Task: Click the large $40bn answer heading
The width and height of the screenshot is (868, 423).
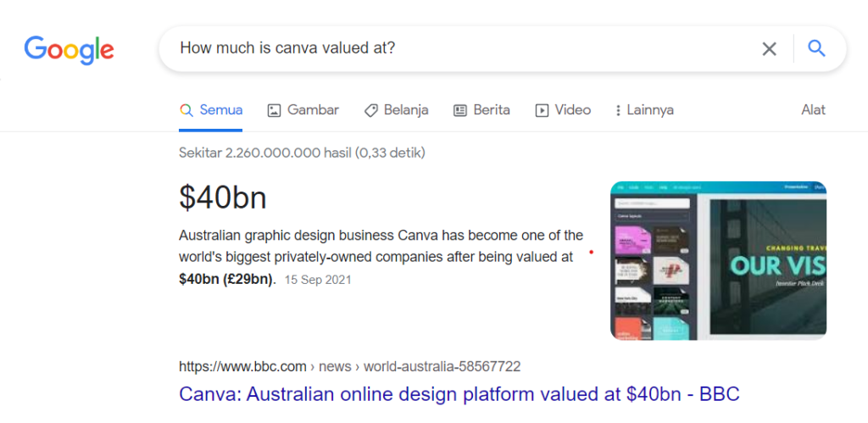Action: (223, 198)
